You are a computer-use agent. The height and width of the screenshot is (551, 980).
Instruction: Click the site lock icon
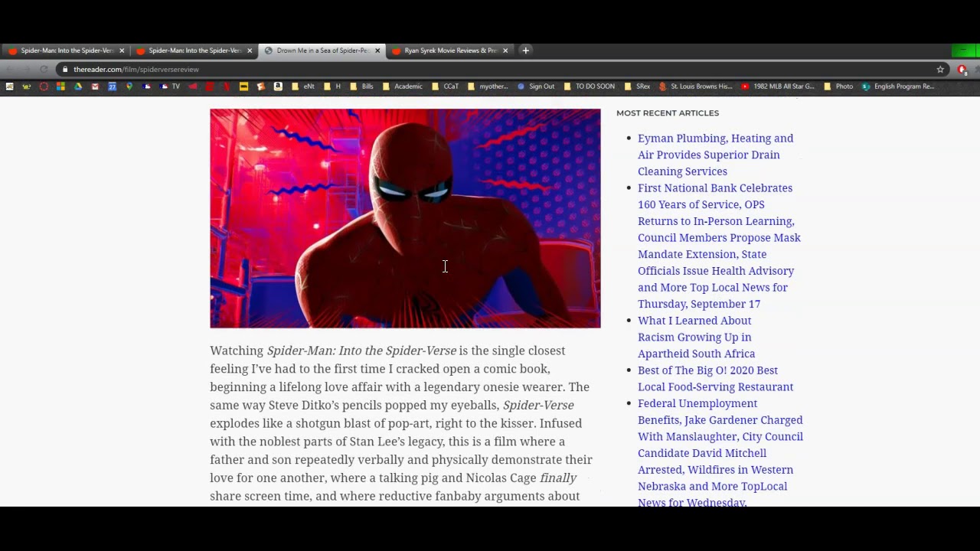pos(65,70)
